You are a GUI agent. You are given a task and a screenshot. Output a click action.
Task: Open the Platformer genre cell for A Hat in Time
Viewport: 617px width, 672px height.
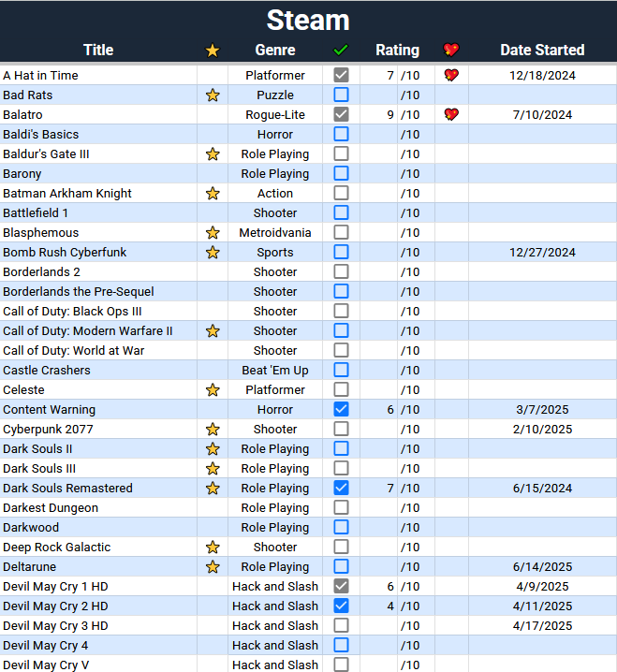(275, 75)
